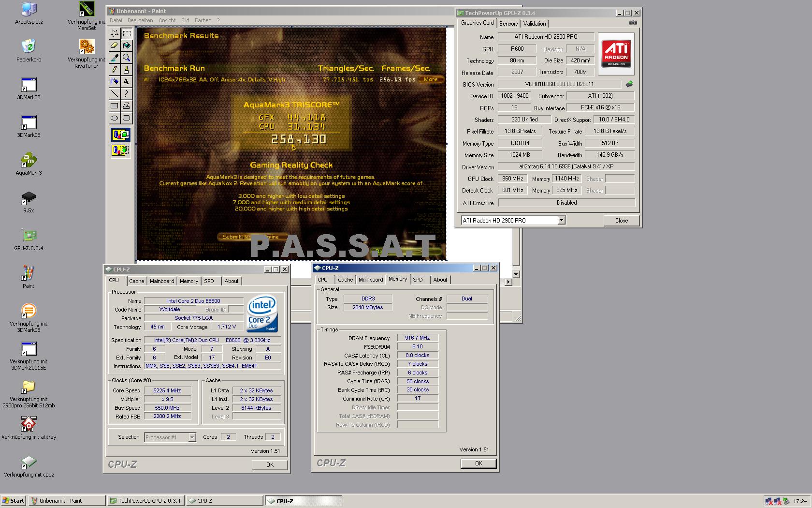Select the Rounded Rectangle tool
Screen dimensions: 812x508
127,118
